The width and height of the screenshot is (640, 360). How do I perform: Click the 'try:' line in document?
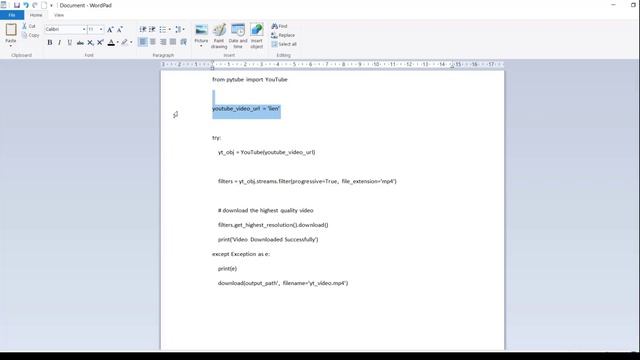click(x=216, y=138)
